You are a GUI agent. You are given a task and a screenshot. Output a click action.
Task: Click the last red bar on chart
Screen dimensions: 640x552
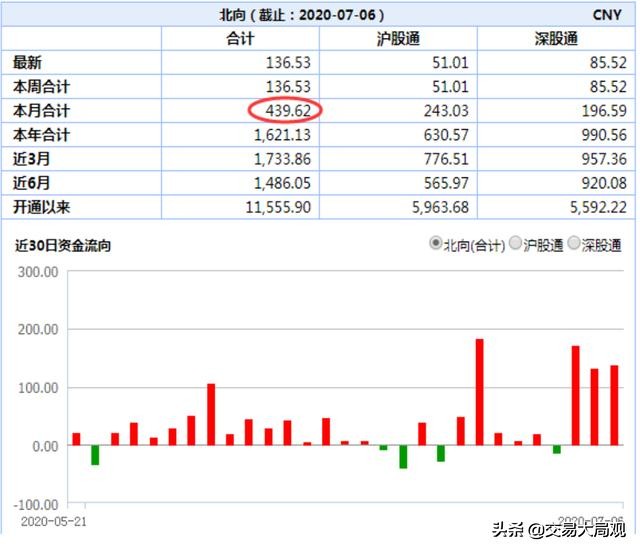point(614,405)
